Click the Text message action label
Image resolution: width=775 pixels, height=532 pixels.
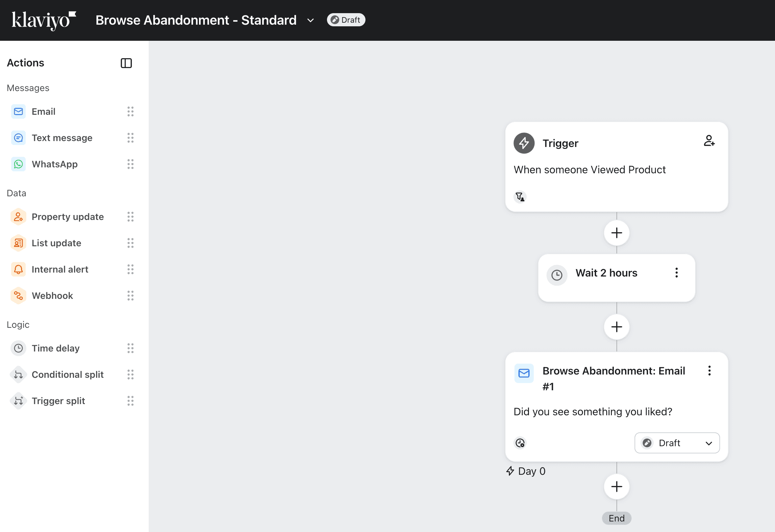(x=62, y=138)
